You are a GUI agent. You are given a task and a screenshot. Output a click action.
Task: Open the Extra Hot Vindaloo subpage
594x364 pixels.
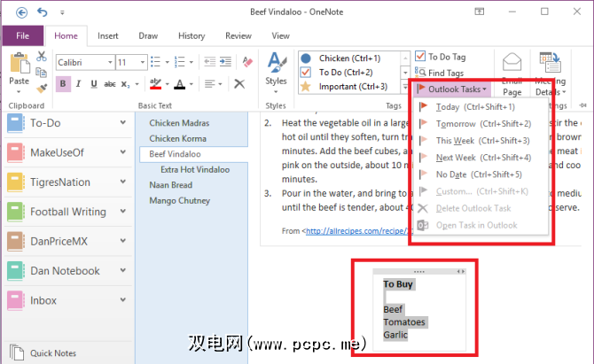point(193,169)
